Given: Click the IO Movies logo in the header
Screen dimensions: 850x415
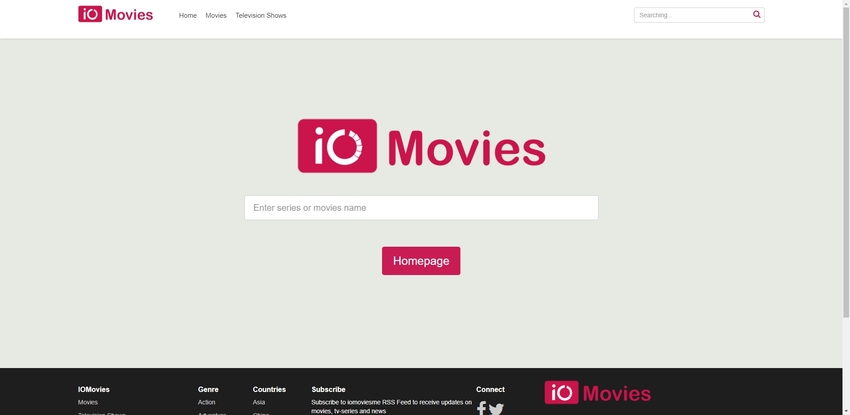Looking at the screenshot, I should tap(115, 15).
